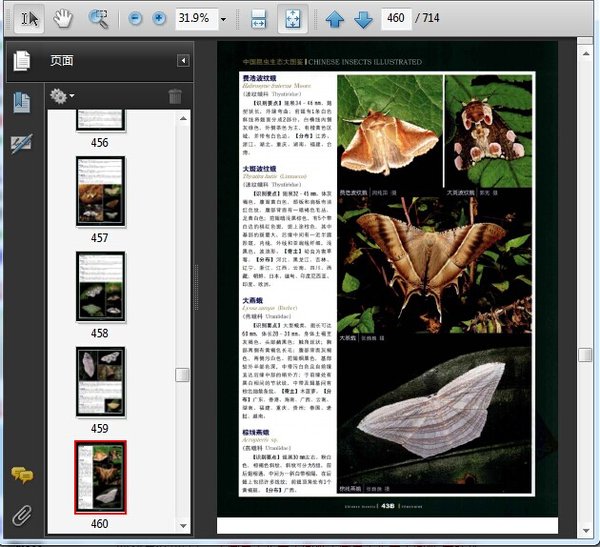Click the thumbnail panel scroll down arrow
Viewport: 600px width, 547px height.
pyautogui.click(x=183, y=524)
